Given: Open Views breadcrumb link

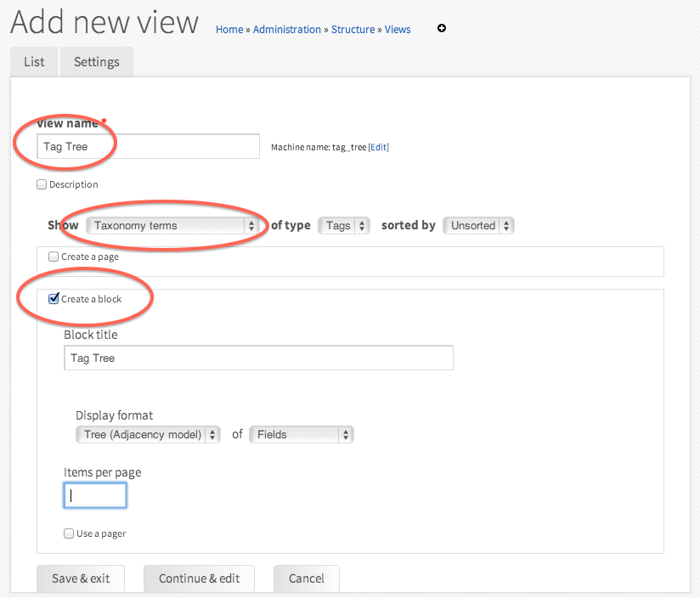Looking at the screenshot, I should pos(398,30).
